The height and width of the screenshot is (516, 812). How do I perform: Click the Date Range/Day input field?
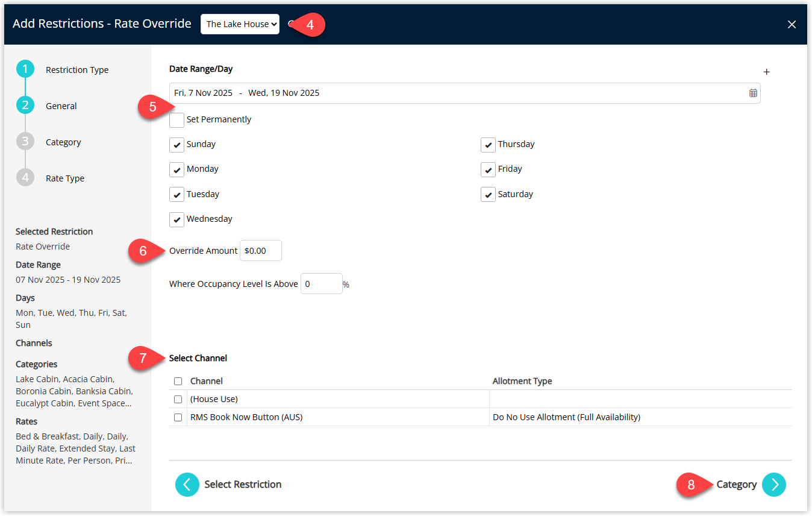click(x=464, y=93)
